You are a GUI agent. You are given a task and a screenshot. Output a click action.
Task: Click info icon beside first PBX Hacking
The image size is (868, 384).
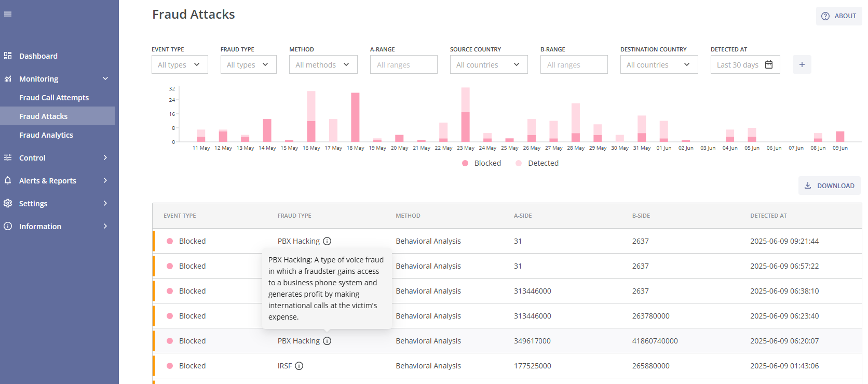coord(327,241)
